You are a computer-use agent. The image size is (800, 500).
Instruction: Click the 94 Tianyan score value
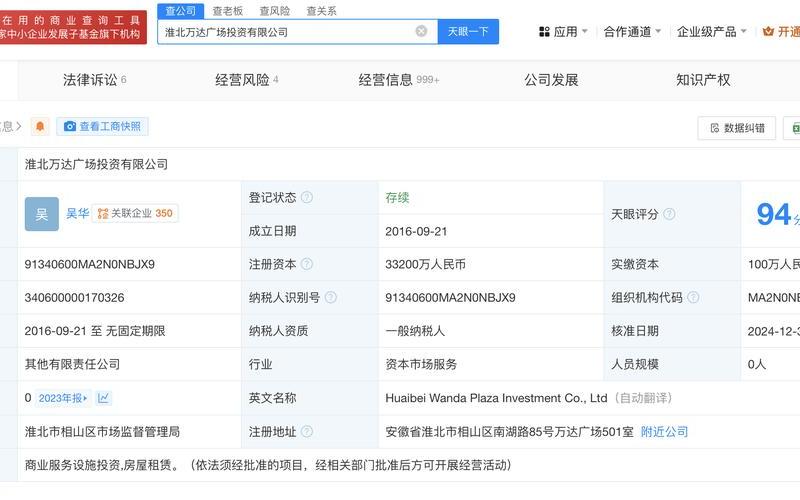click(x=773, y=214)
